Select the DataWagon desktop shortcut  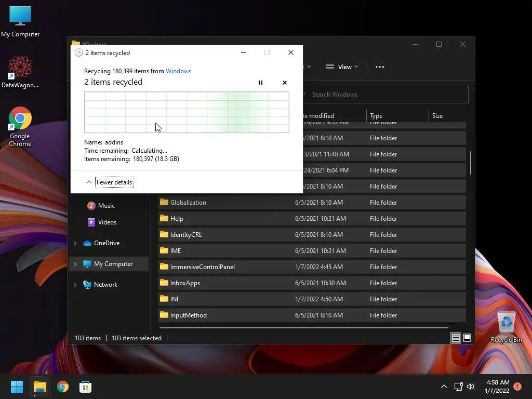click(x=20, y=72)
